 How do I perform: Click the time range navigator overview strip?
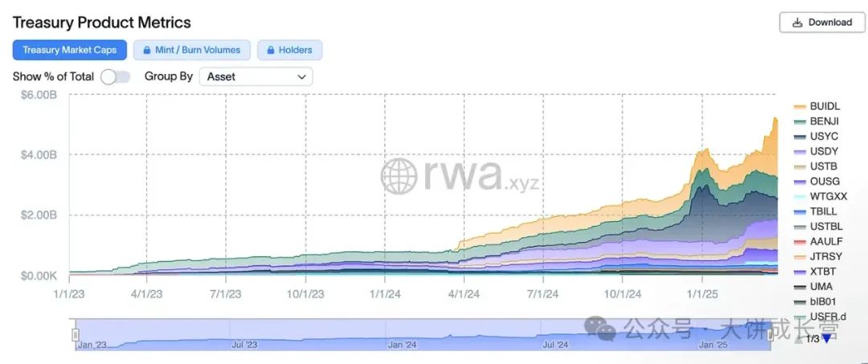(x=423, y=335)
